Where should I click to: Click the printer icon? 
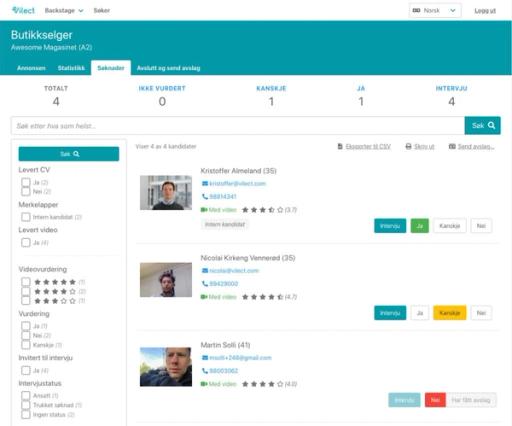pos(408,147)
